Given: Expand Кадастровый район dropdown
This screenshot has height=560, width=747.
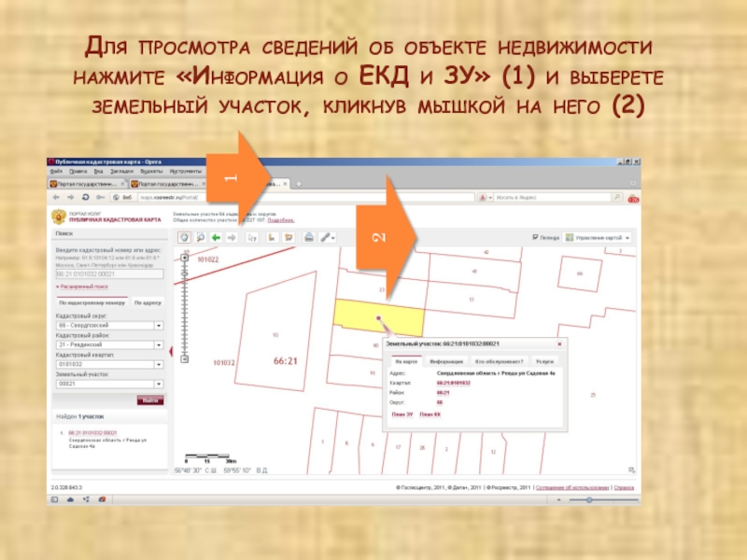Looking at the screenshot, I should [x=159, y=344].
